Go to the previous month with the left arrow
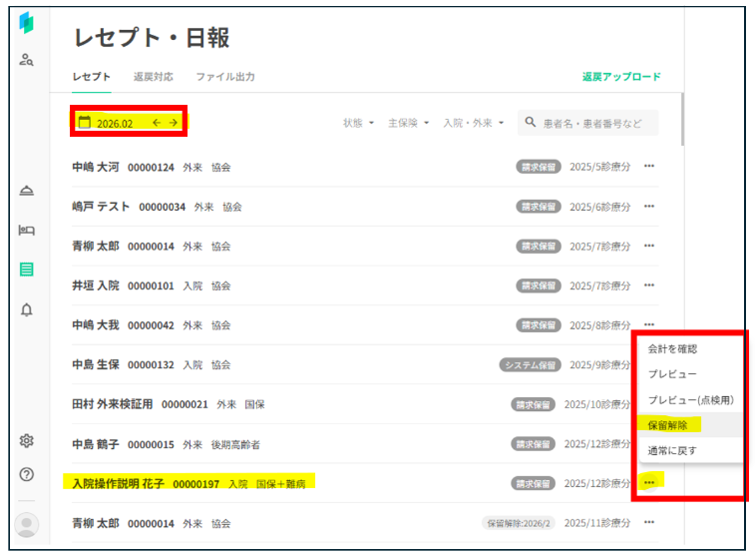 coord(157,123)
